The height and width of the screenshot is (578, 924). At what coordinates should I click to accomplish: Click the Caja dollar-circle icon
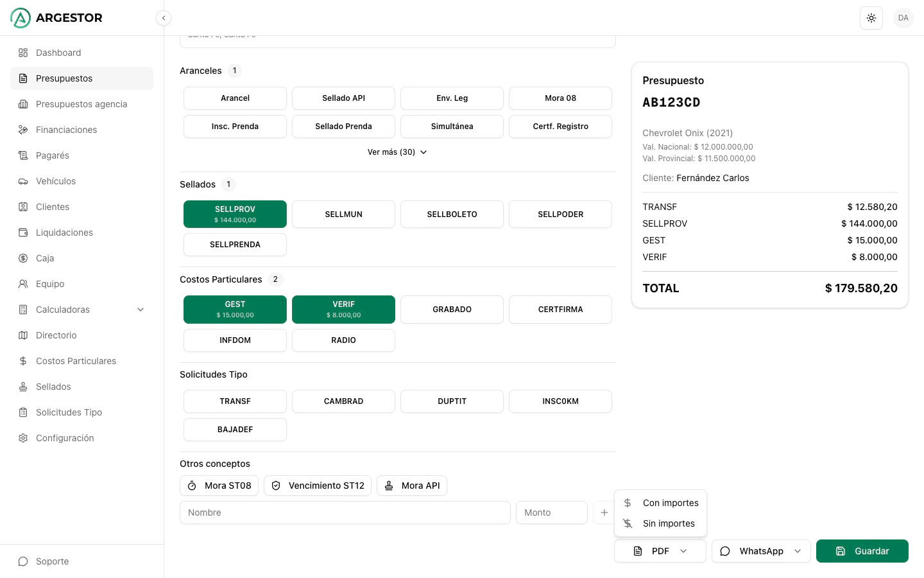click(x=23, y=258)
